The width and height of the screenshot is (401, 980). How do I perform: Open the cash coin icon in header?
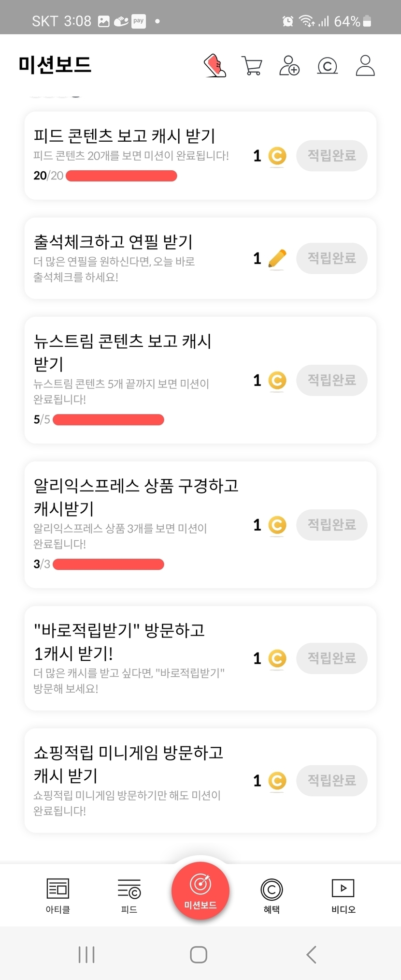327,66
